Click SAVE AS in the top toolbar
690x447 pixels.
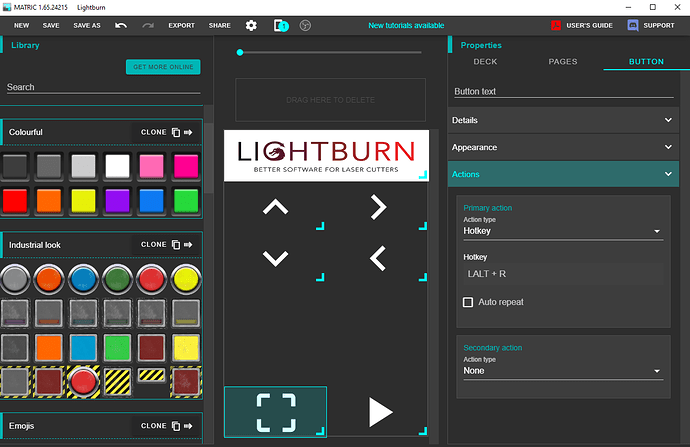[x=87, y=26]
